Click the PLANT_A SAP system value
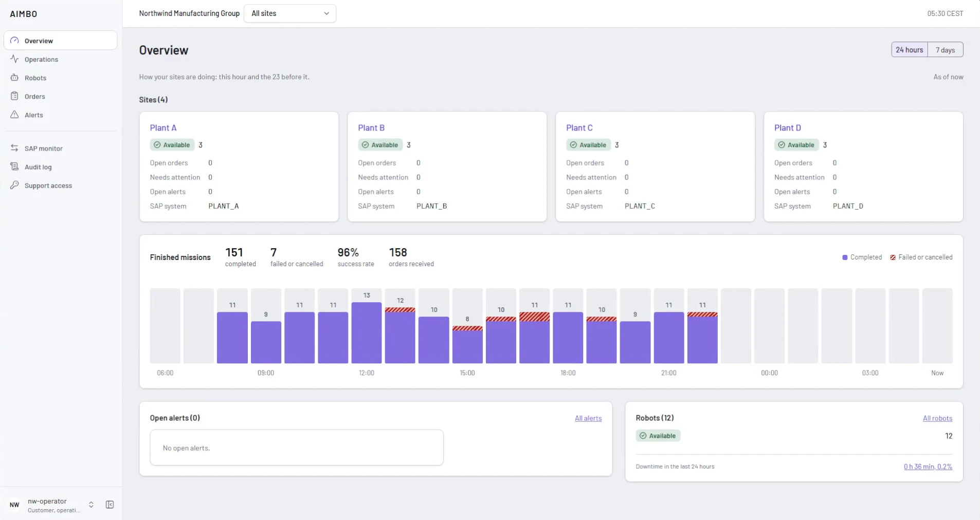 224,206
